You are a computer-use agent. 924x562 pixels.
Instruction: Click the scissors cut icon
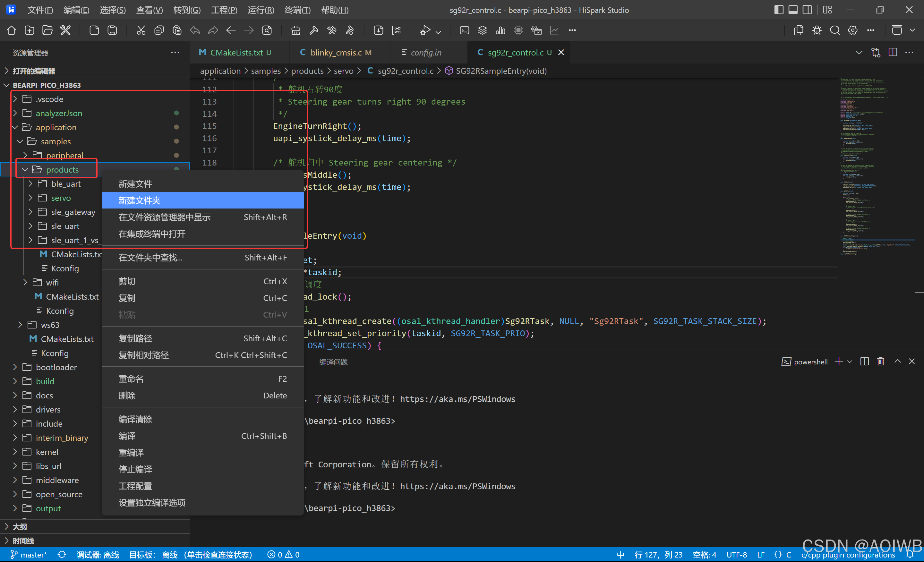point(141,30)
